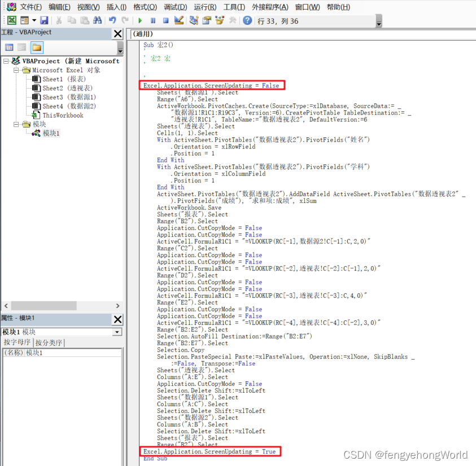Image resolution: width=476 pixels, height=466 pixels.
Task: Undo the last action with the arrow icon
Action: point(112,20)
